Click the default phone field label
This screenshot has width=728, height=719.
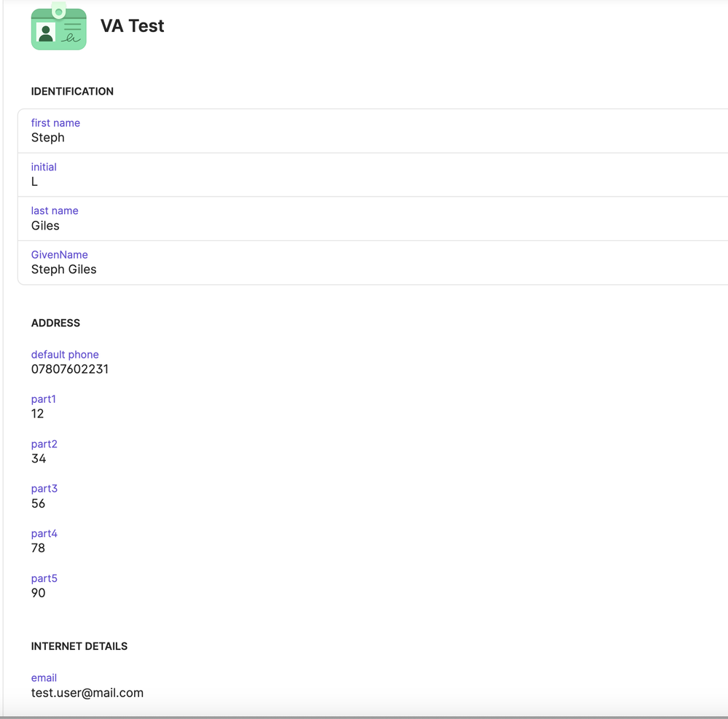coord(65,355)
